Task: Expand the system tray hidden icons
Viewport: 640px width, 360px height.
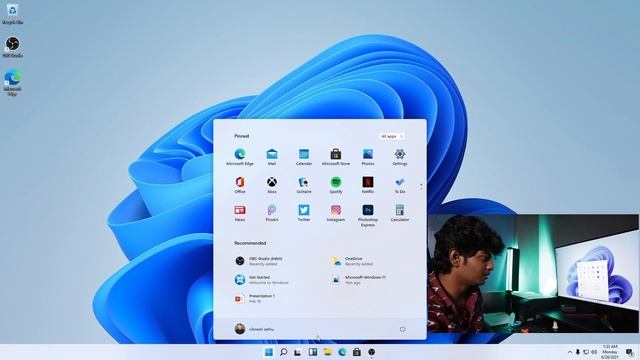Action: click(x=570, y=352)
